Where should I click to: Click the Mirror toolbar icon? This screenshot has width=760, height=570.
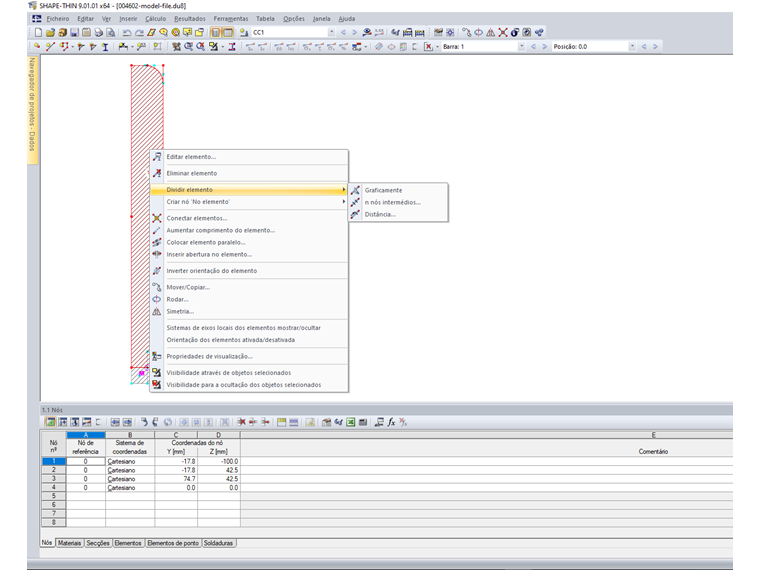coord(491,32)
